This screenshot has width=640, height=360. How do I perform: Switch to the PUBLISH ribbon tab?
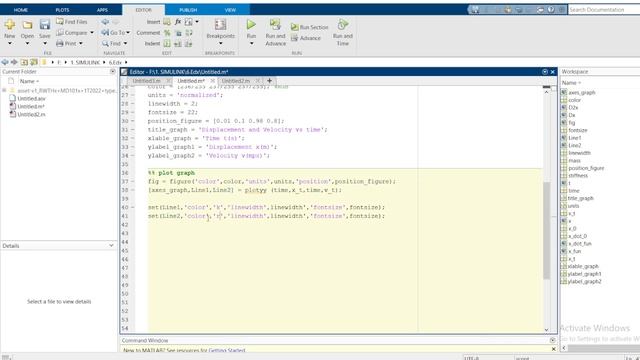point(188,10)
